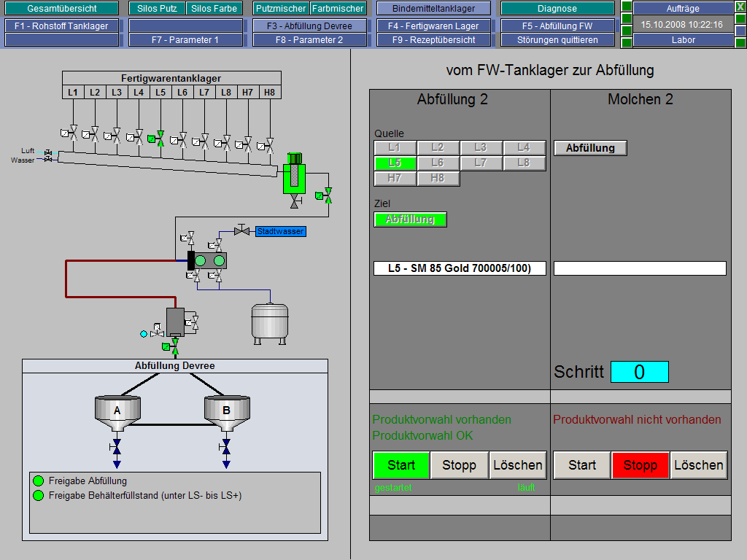The height and width of the screenshot is (560, 747).
Task: Switch to F4 - Fertigwaren Lager
Action: click(433, 26)
